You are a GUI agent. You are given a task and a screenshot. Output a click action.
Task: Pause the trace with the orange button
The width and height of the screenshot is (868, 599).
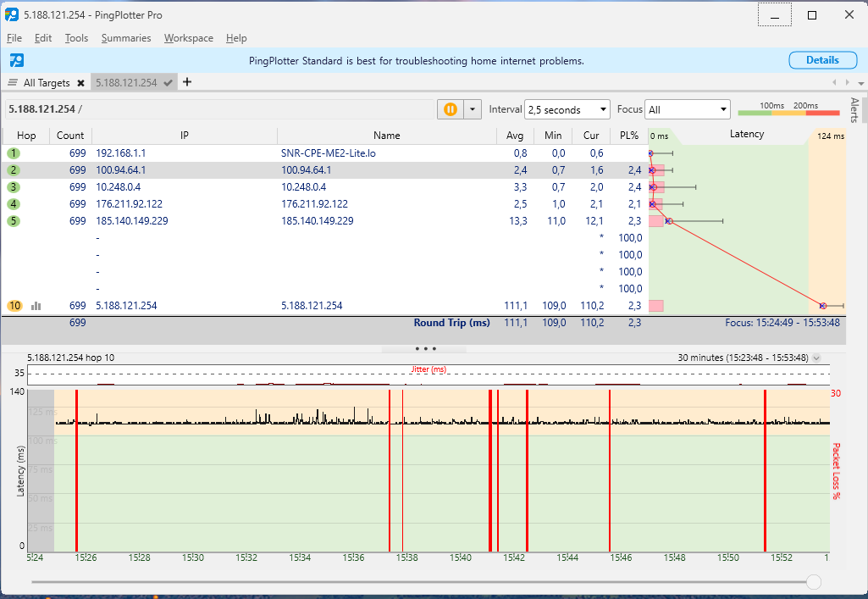tap(450, 109)
